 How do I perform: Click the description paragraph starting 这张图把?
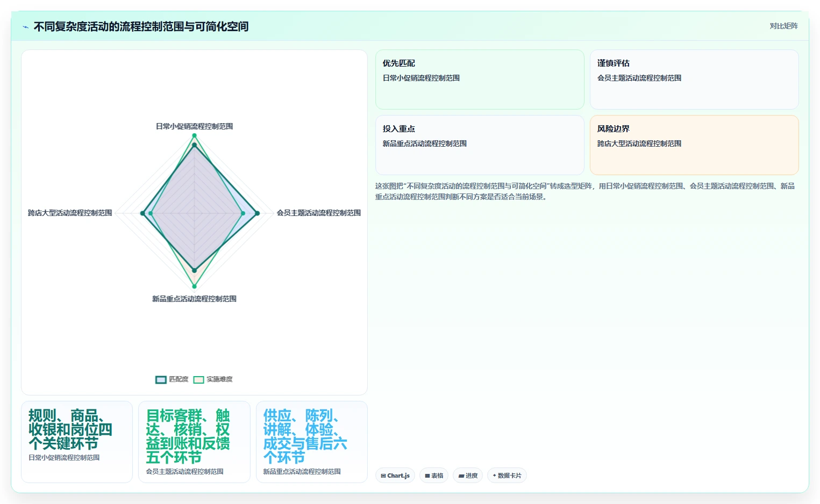pos(585,191)
